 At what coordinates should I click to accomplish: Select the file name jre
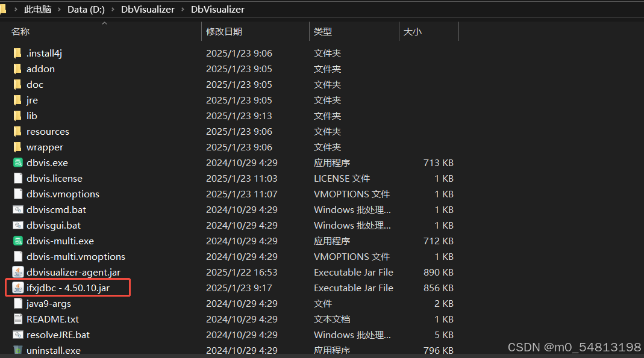pos(32,100)
